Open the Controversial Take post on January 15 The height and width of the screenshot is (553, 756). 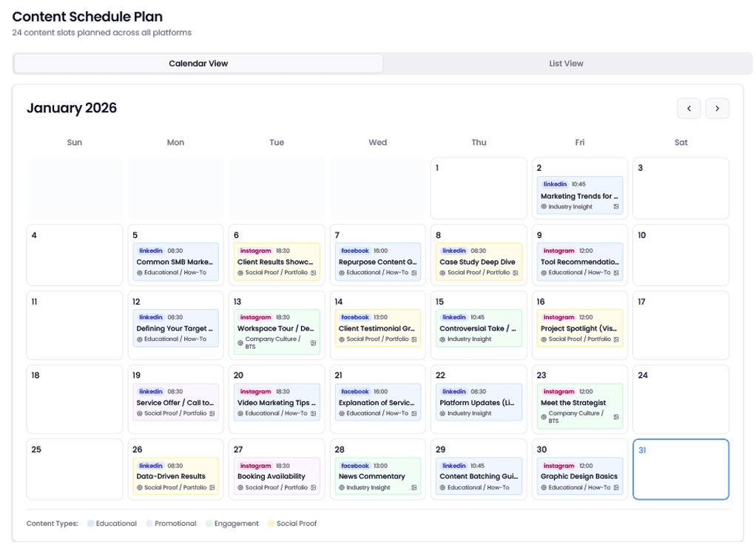point(479,328)
